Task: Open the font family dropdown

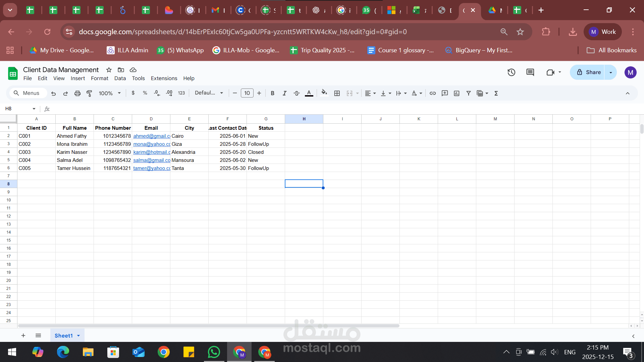Action: click(209, 93)
